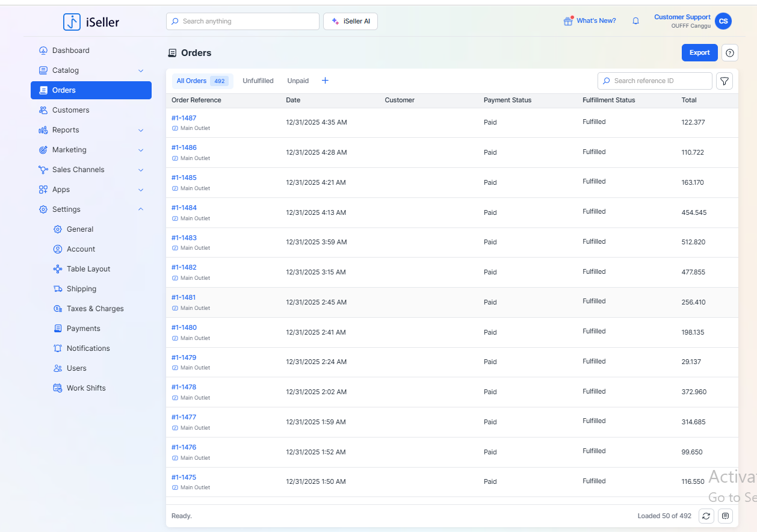Add a new order view with plus icon
757x532 pixels.
[x=325, y=81]
